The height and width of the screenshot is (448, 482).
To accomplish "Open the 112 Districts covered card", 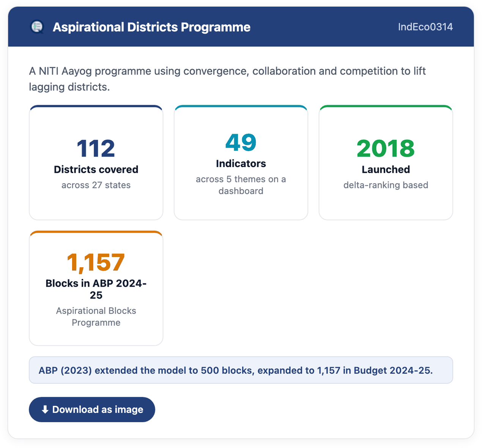I will point(96,162).
